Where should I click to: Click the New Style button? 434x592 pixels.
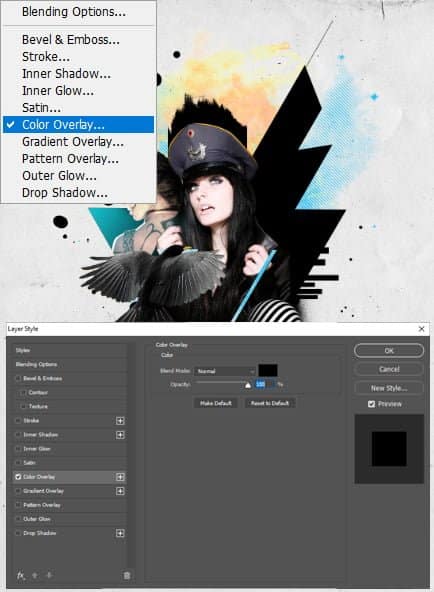coord(389,388)
